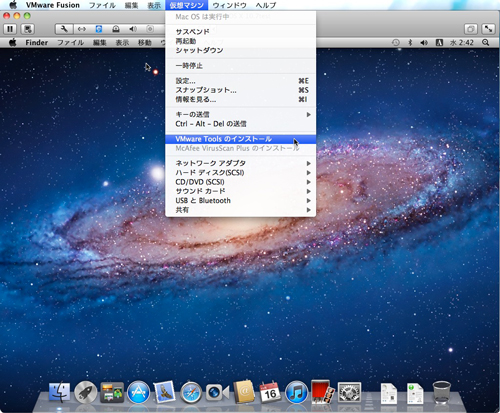Viewport: 500px width, 413px height.
Task: Expand the USB と Bluetooth submenu
Action: [240, 200]
